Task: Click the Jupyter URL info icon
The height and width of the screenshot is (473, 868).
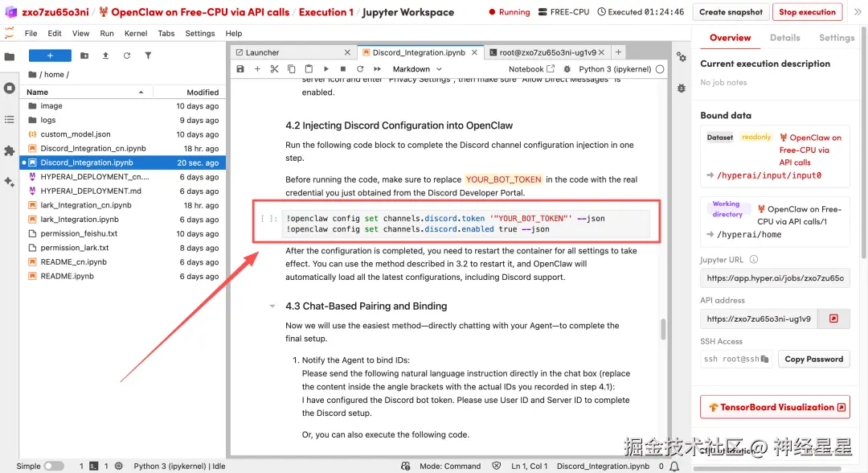Action: coord(753,259)
